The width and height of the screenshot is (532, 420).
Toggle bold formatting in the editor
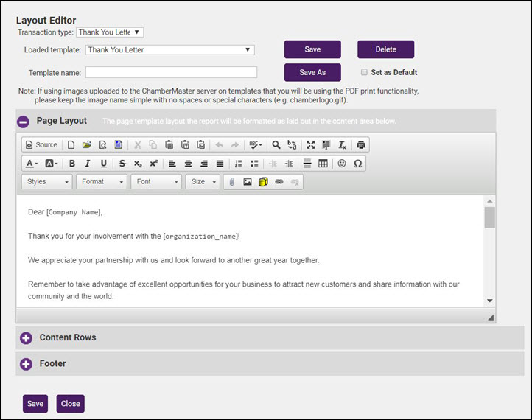coord(72,164)
